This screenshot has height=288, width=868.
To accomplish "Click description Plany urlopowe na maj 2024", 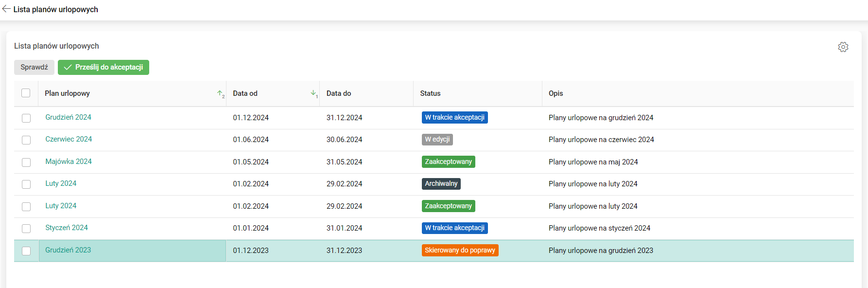I will pyautogui.click(x=593, y=162).
